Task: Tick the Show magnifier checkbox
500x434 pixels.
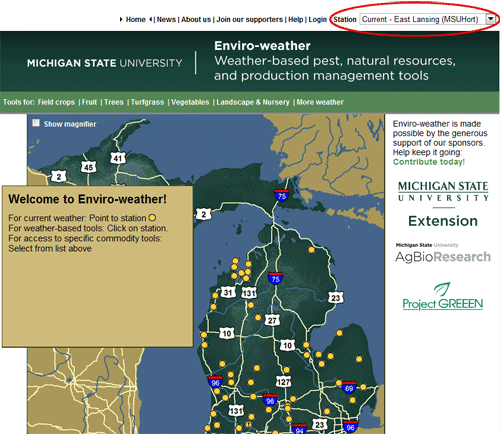Action: pyautogui.click(x=36, y=123)
